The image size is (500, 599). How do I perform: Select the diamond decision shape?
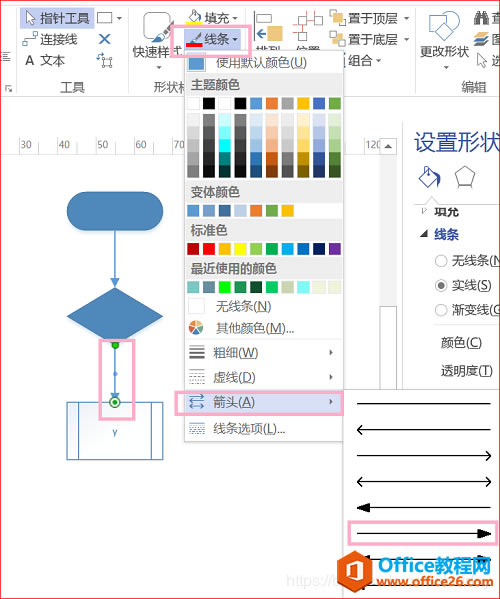pos(115,316)
